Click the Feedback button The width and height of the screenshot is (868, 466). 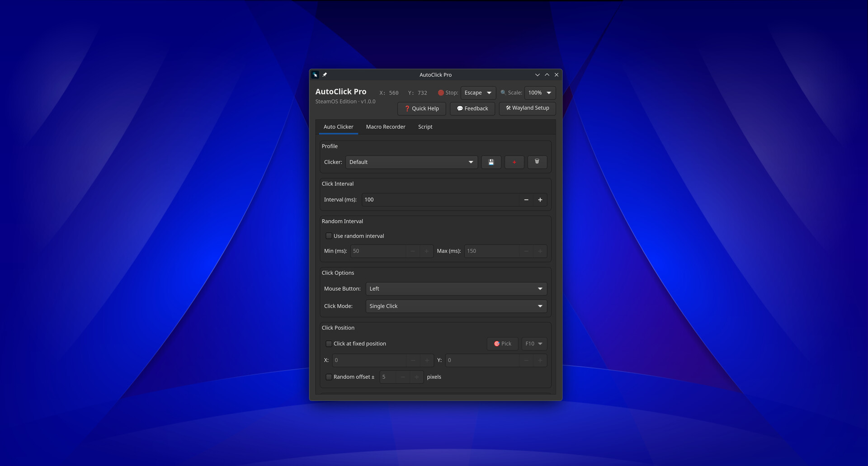tap(472, 108)
